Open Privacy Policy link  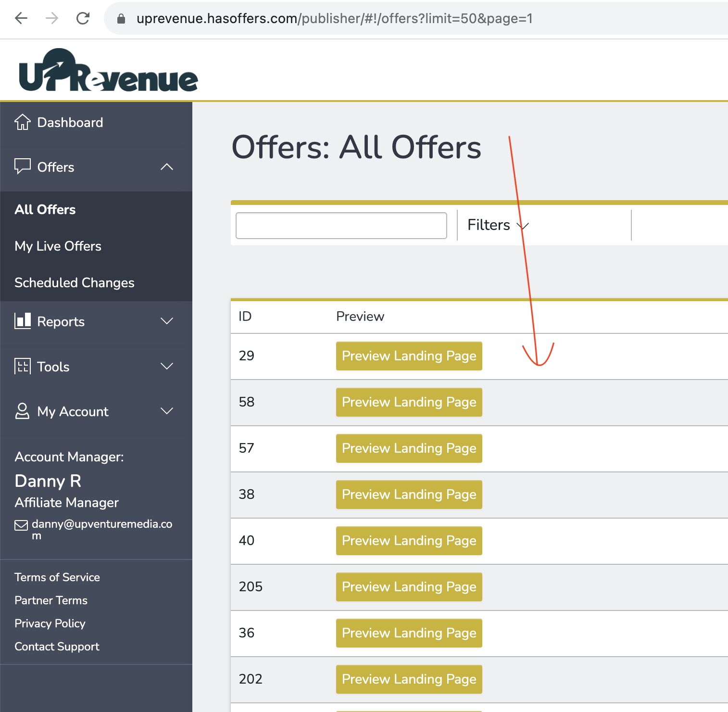point(50,623)
